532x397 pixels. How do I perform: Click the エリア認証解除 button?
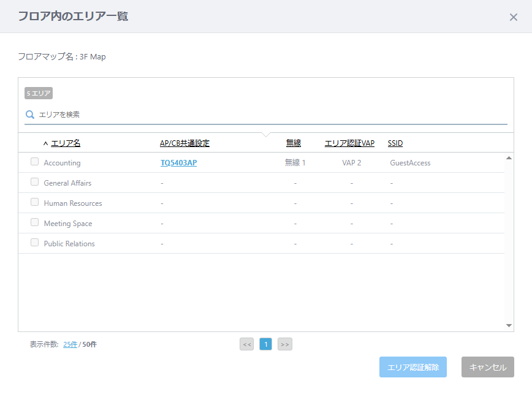(x=413, y=367)
